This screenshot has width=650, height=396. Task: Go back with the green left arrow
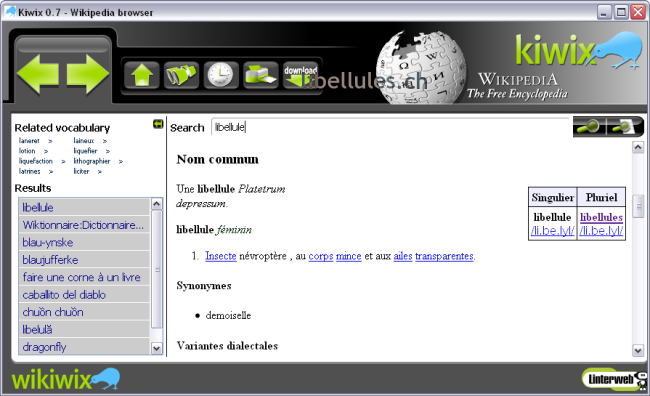click(x=38, y=74)
